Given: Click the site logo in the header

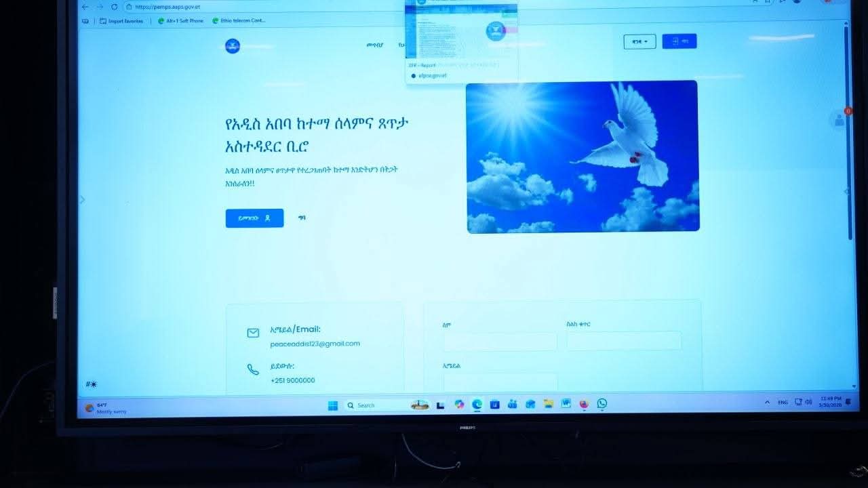Looking at the screenshot, I should tap(233, 46).
